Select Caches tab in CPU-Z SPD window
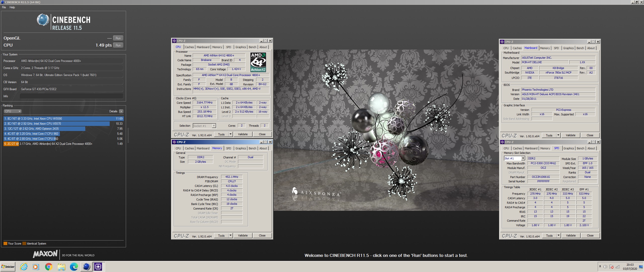Viewport: 644px width, 272px height. click(x=517, y=148)
